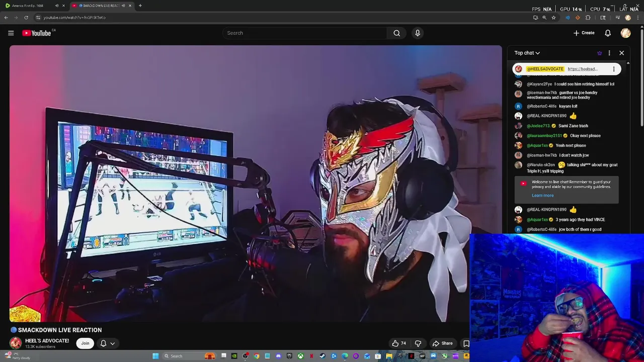Open a new browser tab
This screenshot has width=644, height=362.
tap(140, 6)
